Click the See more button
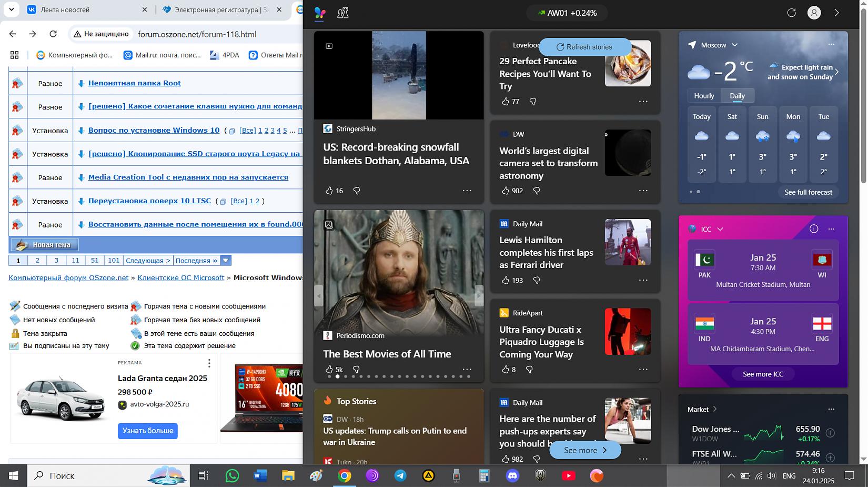The width and height of the screenshot is (868, 487). pos(585,450)
